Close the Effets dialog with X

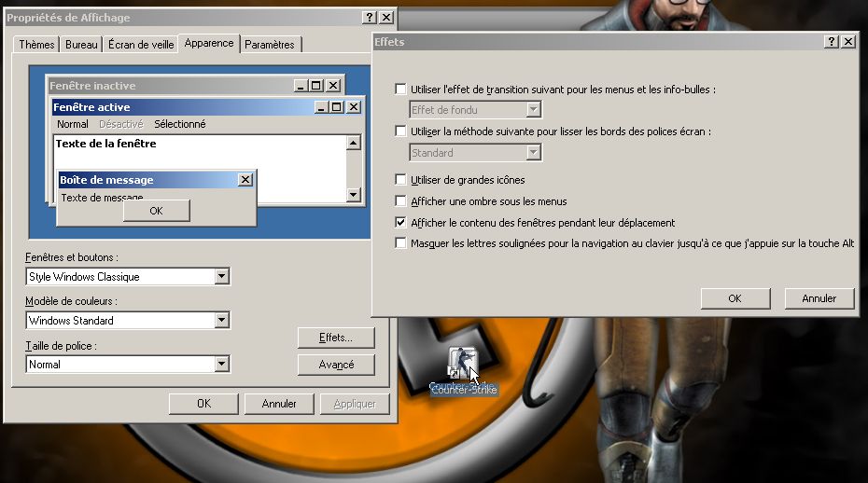(x=847, y=42)
